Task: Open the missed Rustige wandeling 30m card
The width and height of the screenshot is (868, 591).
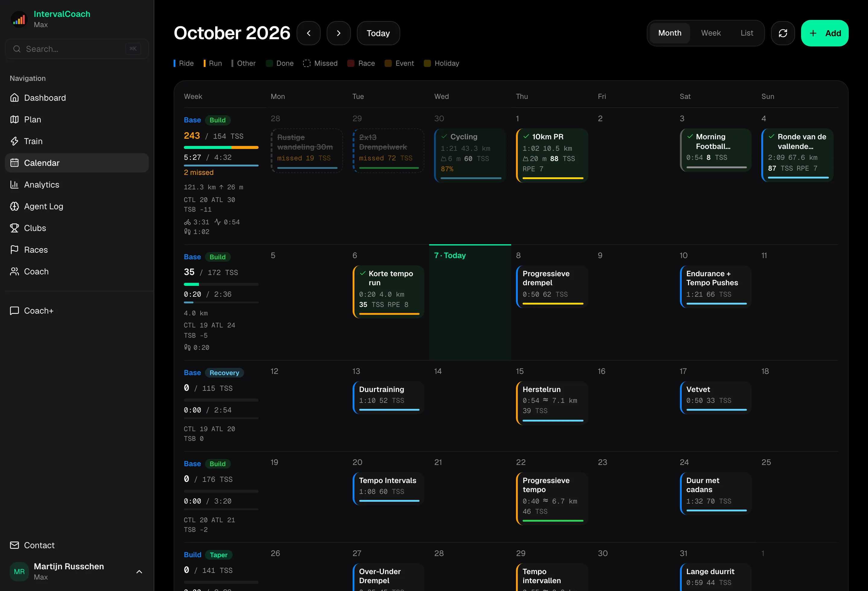Action: pyautogui.click(x=306, y=150)
